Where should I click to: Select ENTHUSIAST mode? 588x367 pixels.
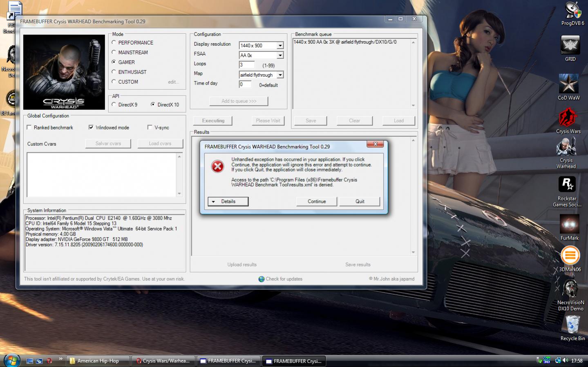(x=114, y=72)
